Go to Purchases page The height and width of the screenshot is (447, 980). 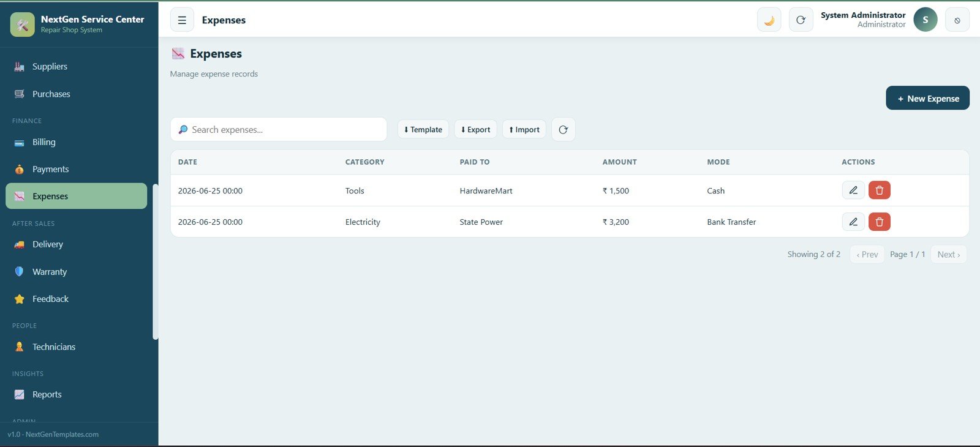coord(76,94)
